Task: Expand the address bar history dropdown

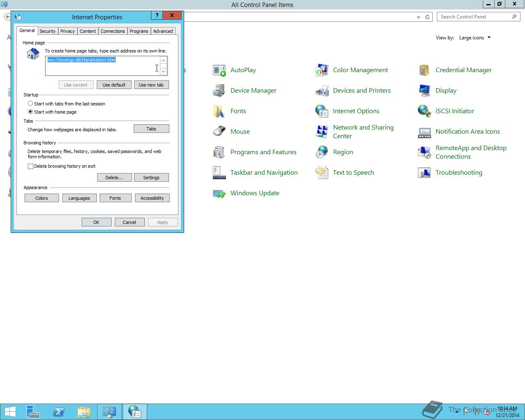Action: pos(418,17)
